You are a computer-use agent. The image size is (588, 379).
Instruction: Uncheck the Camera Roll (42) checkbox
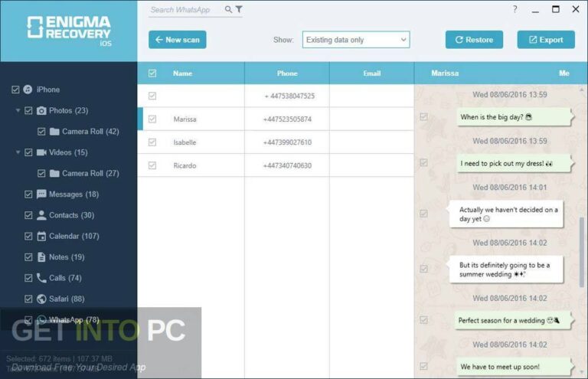41,132
